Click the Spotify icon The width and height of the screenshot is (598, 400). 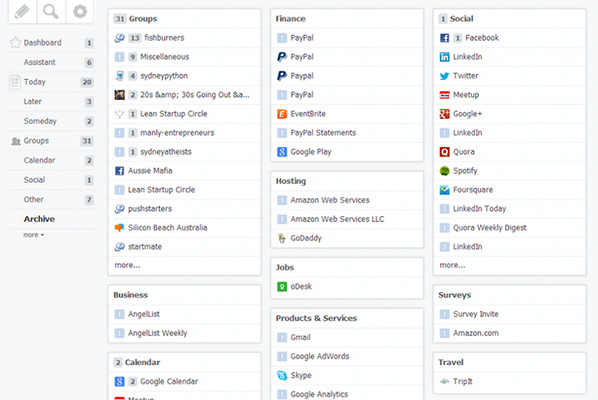[444, 171]
